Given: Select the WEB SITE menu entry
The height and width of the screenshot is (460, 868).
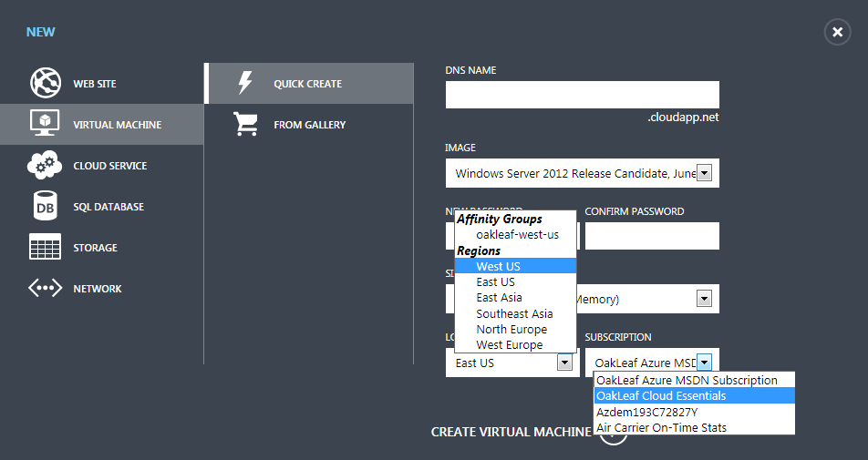Looking at the screenshot, I should click(x=102, y=84).
